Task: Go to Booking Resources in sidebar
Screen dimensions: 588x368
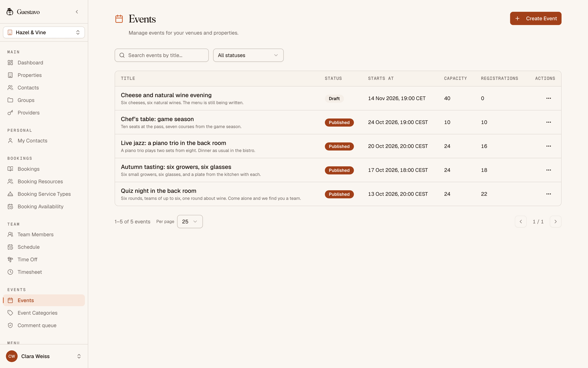Action: click(x=44, y=182)
